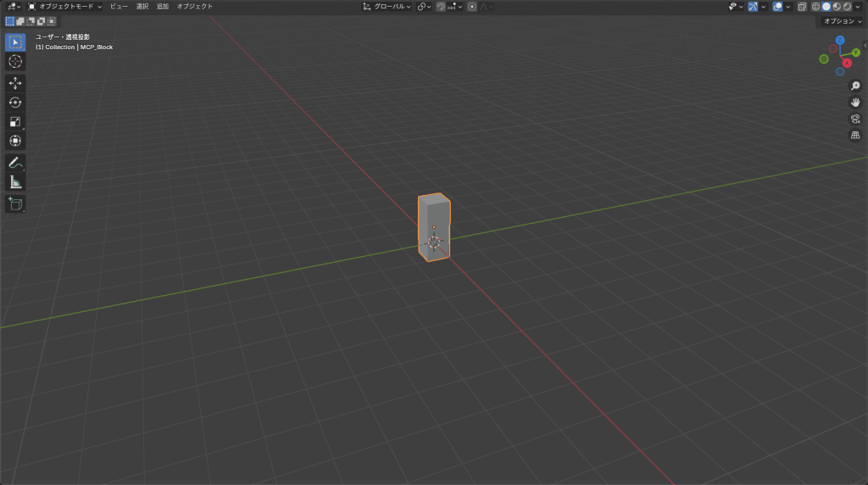Click the zoom magnifier viewport button
Image resolution: width=868 pixels, height=485 pixels.
click(855, 86)
